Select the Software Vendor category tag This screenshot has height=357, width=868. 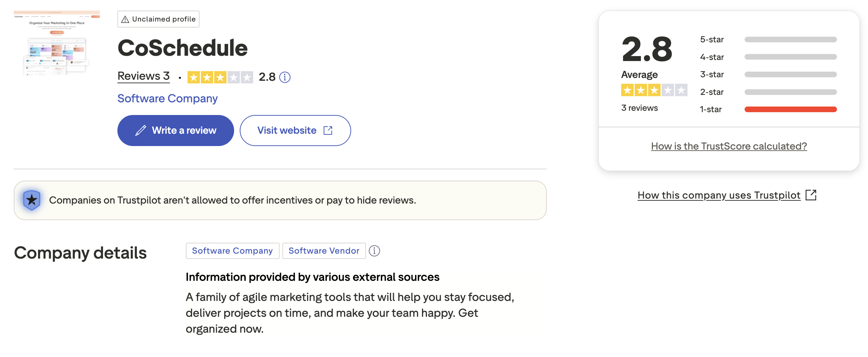tap(324, 251)
